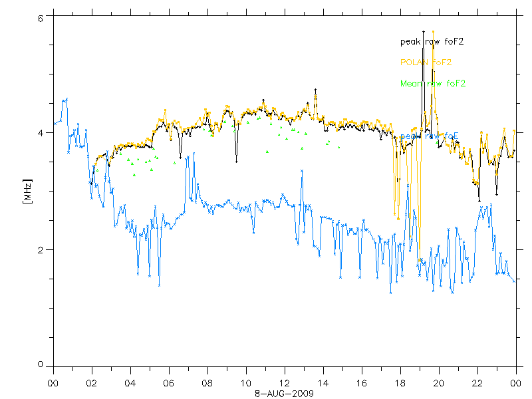Click the x-axis hour label 16
532x399 pixels.
(x=361, y=384)
